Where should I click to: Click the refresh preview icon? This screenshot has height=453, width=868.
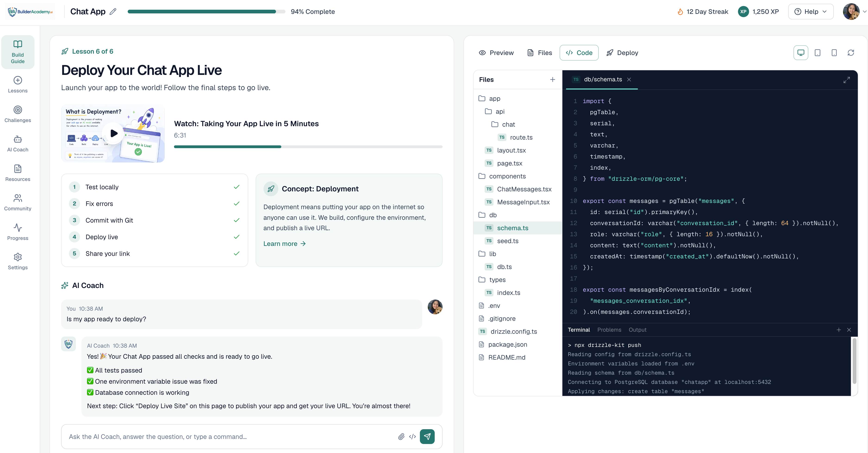[851, 53]
